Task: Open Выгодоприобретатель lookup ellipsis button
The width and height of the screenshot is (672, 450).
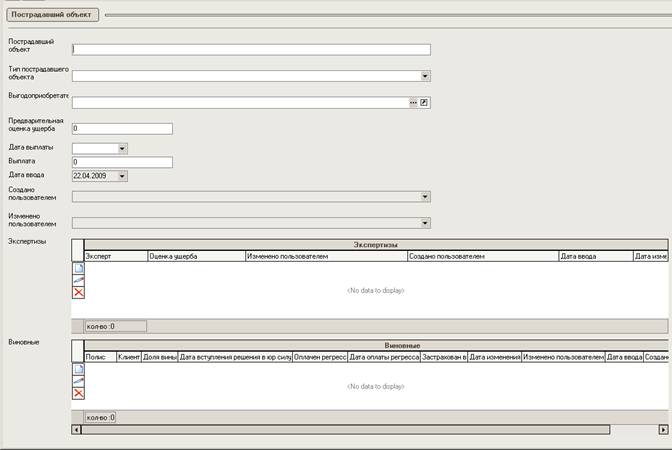Action: [412, 102]
